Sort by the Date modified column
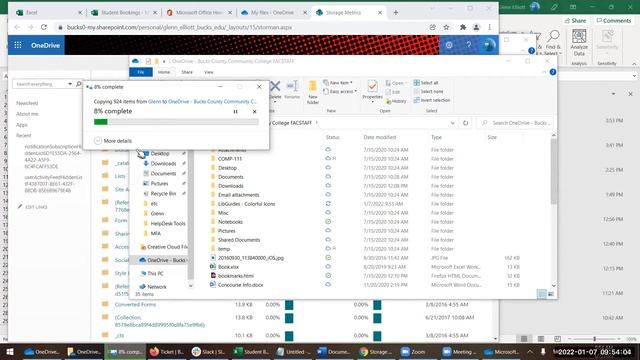The height and width of the screenshot is (360, 640). point(380,137)
